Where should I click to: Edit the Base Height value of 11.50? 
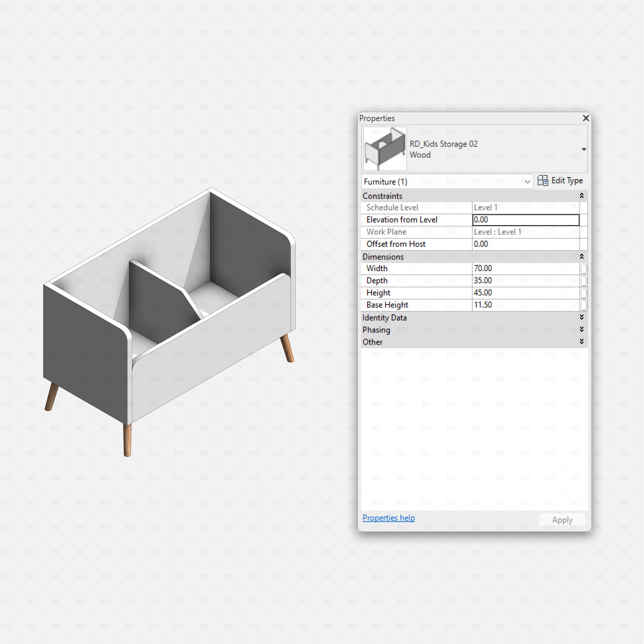point(520,305)
